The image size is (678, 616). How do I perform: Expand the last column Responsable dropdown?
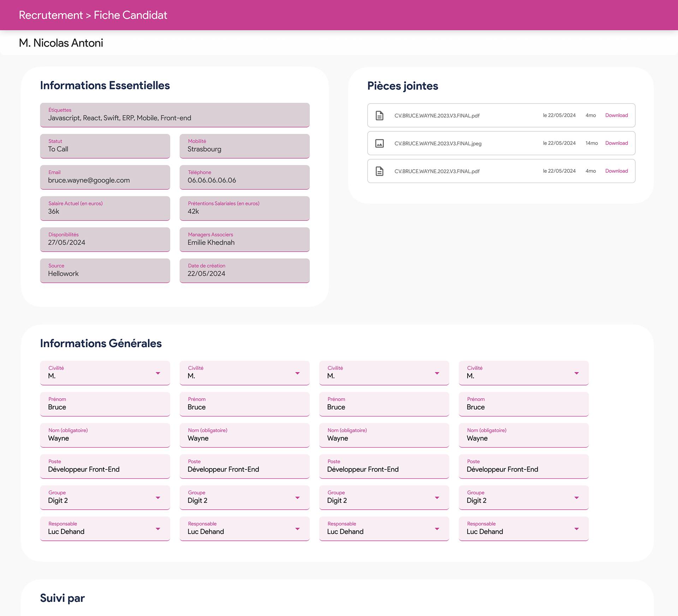pos(576,529)
